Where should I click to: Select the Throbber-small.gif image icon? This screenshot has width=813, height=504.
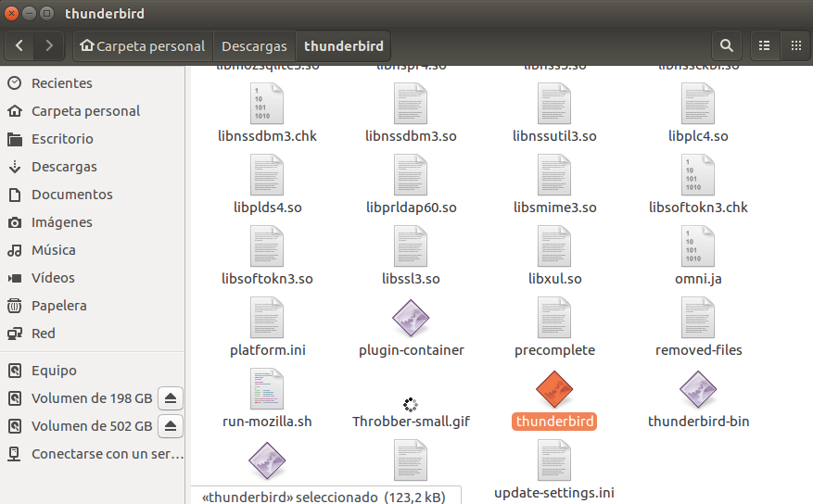tap(411, 405)
